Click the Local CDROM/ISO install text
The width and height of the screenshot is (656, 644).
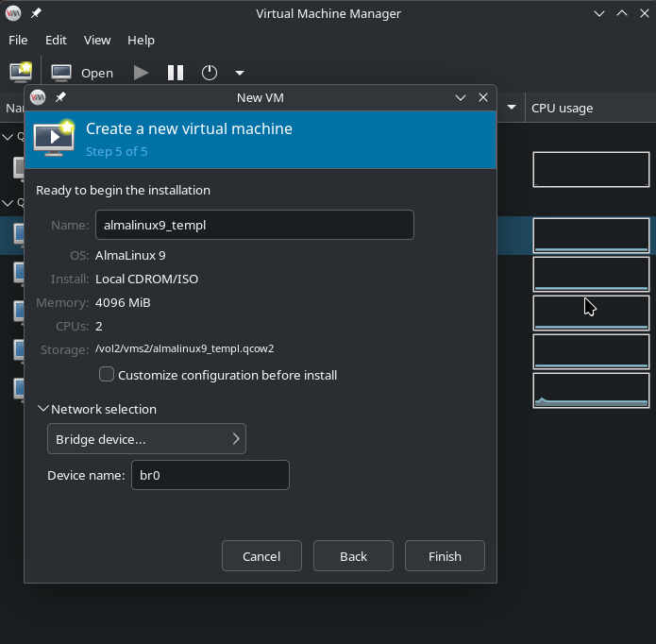pyautogui.click(x=147, y=280)
